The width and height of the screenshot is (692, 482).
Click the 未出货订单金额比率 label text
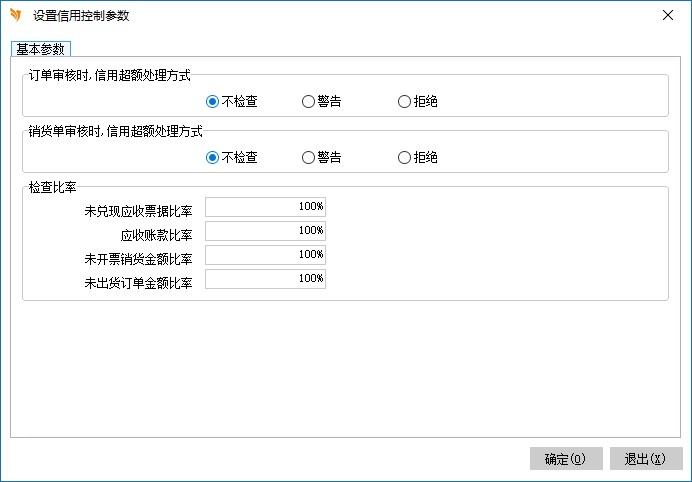(139, 283)
